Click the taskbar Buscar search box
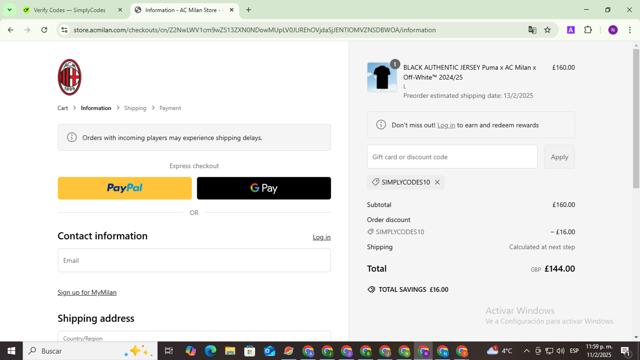Image resolution: width=640 pixels, height=360 pixels. [x=90, y=351]
